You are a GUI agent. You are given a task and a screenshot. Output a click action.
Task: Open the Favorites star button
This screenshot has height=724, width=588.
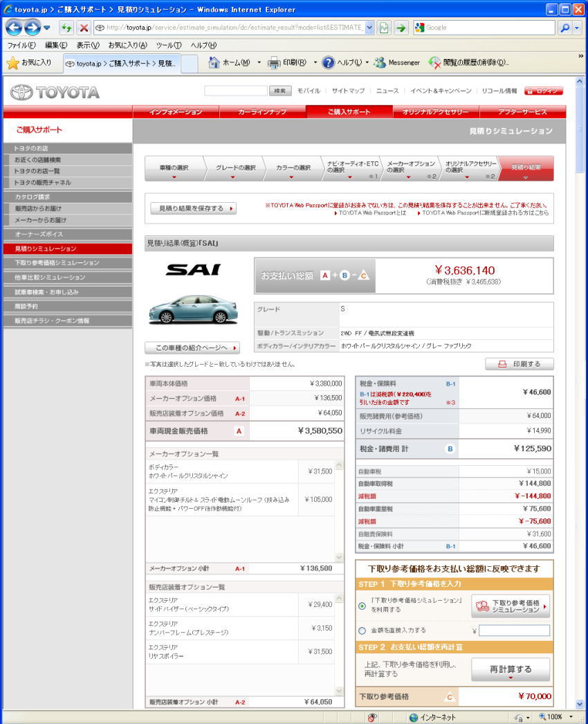(30, 62)
